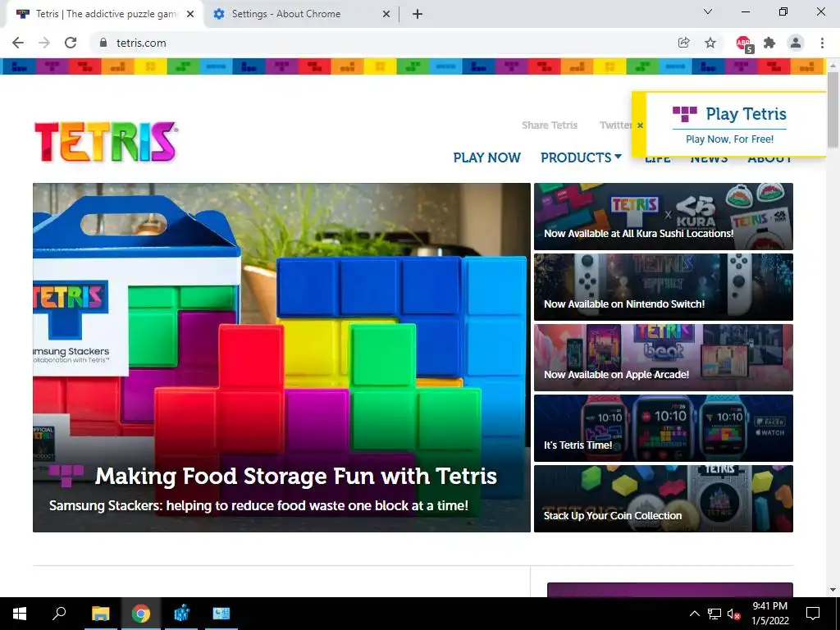Close the Settings - About Chrome tab
Screen dimensions: 840x630
click(x=386, y=15)
